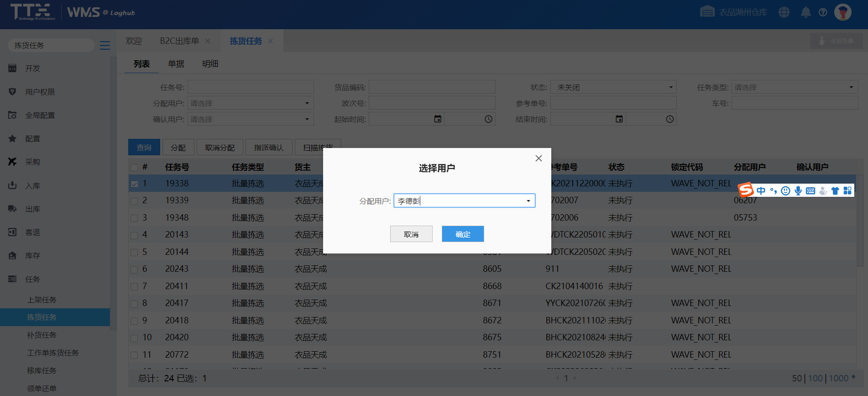Toggle the sidebar hamburger menu icon
The width and height of the screenshot is (868, 396).
pos(105,45)
